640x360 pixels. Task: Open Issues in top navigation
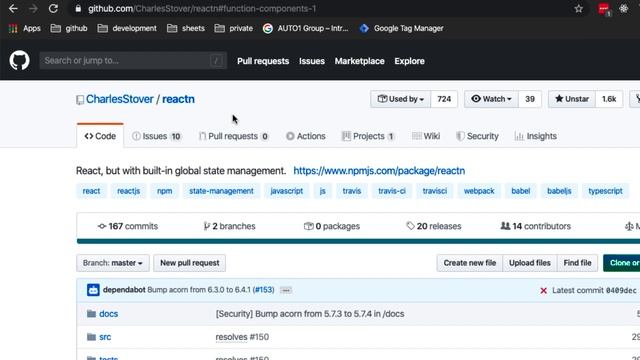coord(312,61)
